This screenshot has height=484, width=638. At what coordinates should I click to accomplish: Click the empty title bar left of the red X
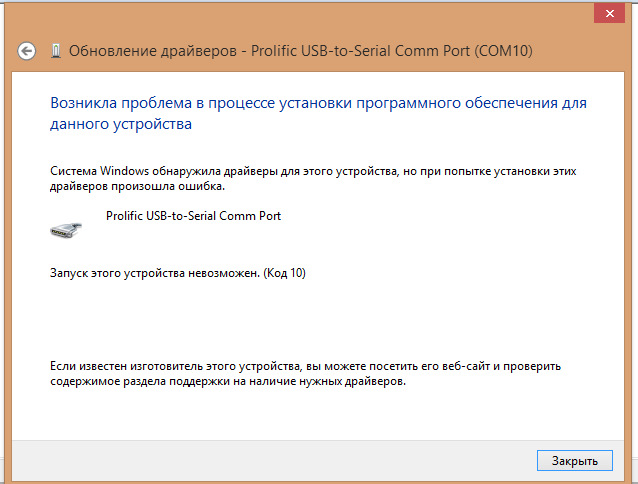tap(300, 14)
